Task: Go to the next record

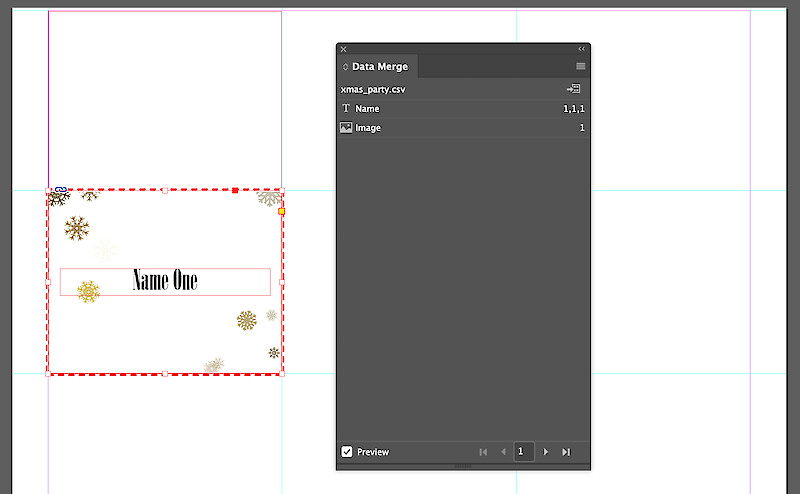Action: 545,452
